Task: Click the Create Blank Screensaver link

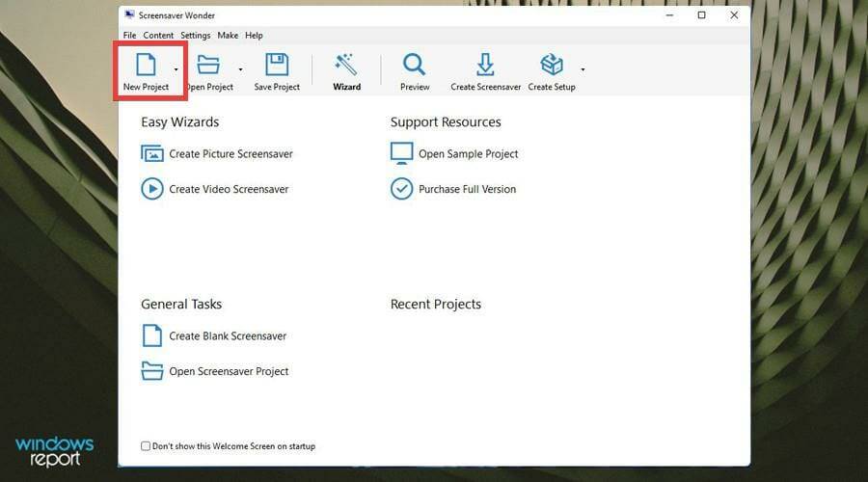Action: point(228,335)
